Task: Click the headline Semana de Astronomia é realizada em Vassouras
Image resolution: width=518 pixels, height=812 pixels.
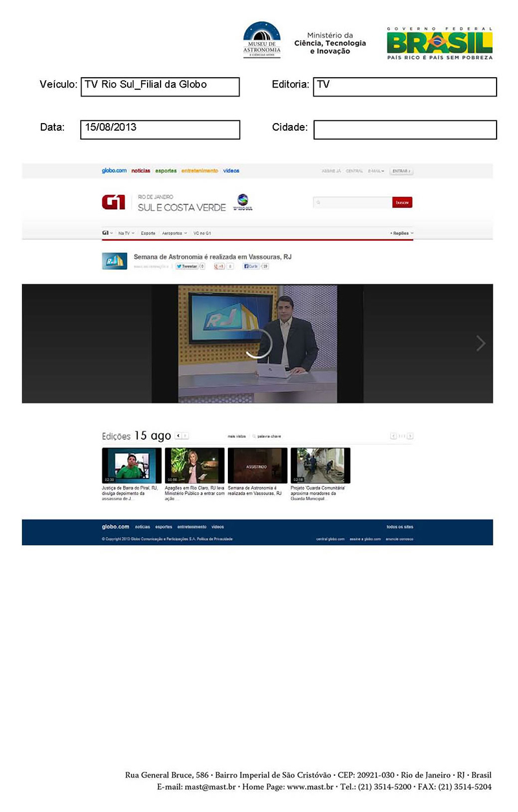Action: point(212,257)
